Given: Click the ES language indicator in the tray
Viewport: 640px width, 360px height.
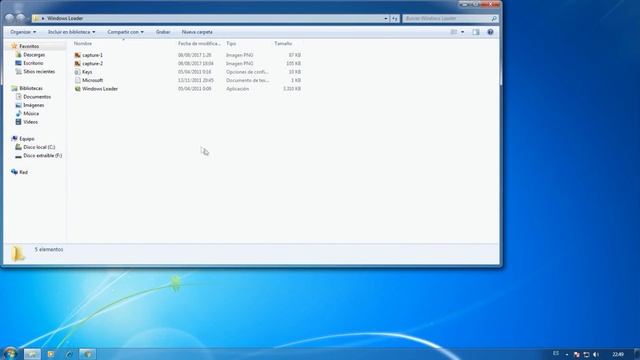Looking at the screenshot, I should coord(556,354).
